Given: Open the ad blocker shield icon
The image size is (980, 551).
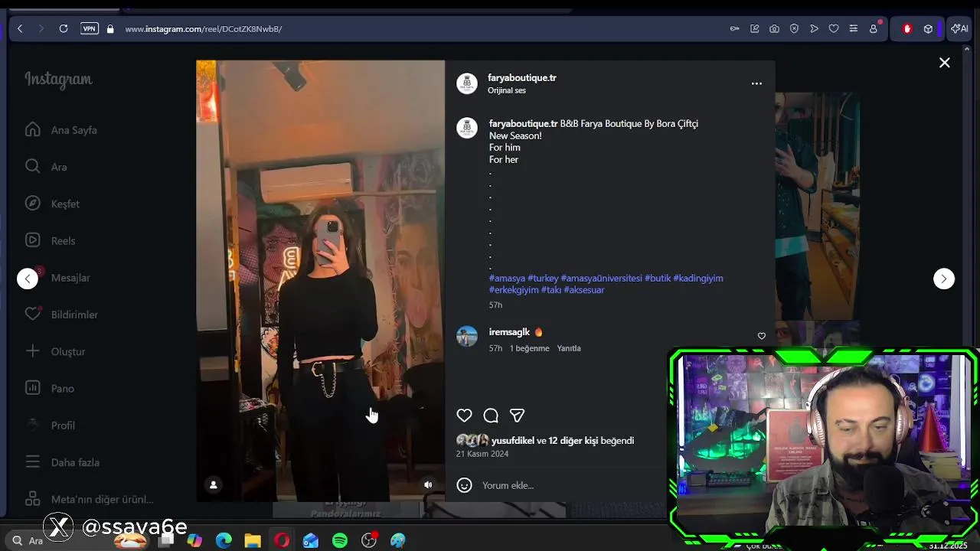Looking at the screenshot, I should tap(794, 28).
